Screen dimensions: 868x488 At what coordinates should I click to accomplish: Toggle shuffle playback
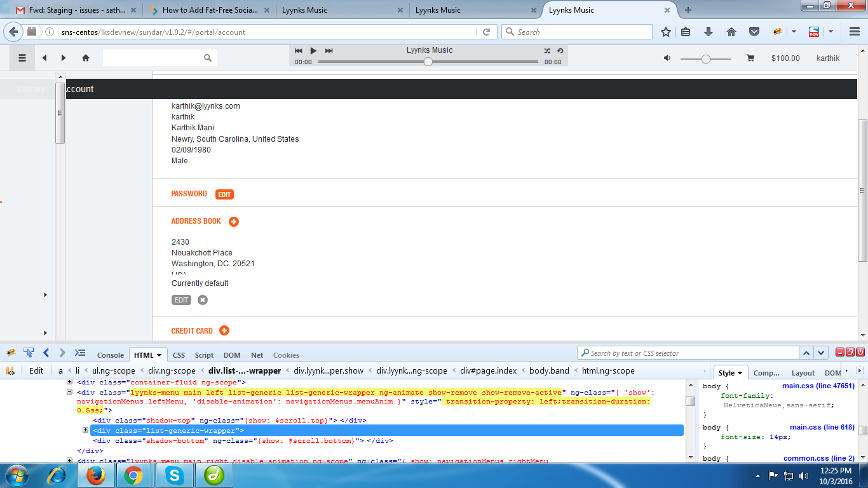click(547, 51)
